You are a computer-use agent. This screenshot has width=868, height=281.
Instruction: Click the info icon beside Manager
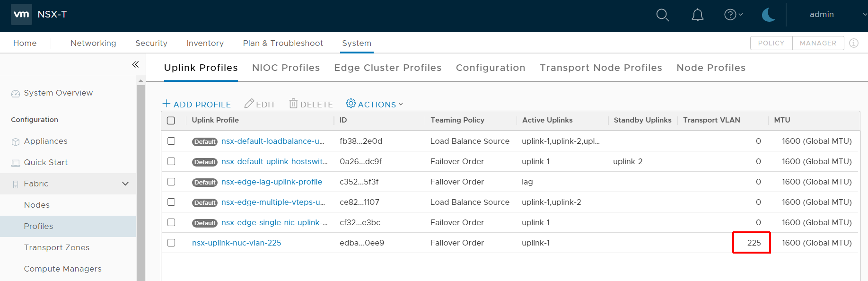coord(854,43)
